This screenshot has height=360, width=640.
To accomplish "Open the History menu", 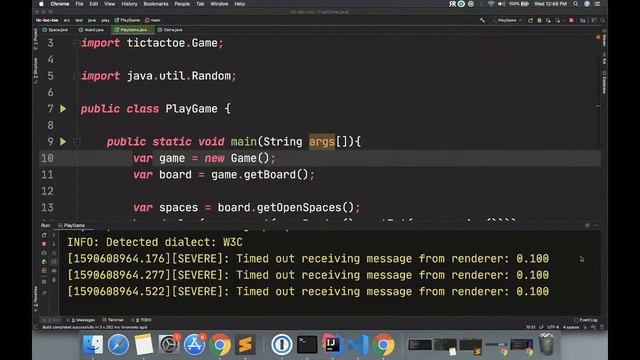I will point(129,4).
